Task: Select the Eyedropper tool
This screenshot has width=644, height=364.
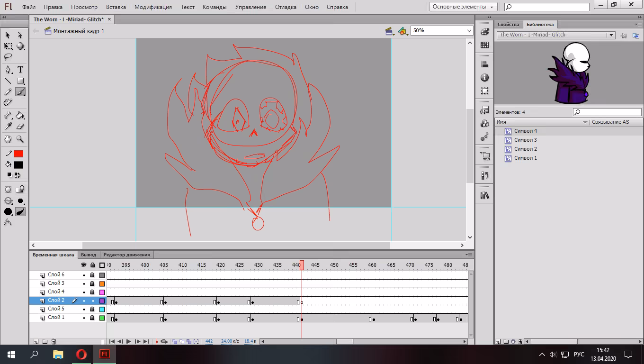Action: click(x=8, y=126)
